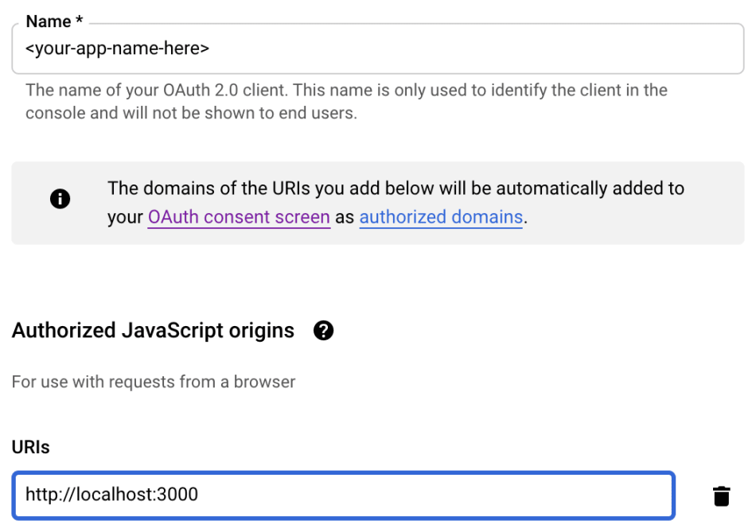The width and height of the screenshot is (756, 532).
Task: Click the 'Authorized JavaScript origins' heading
Action: click(153, 331)
